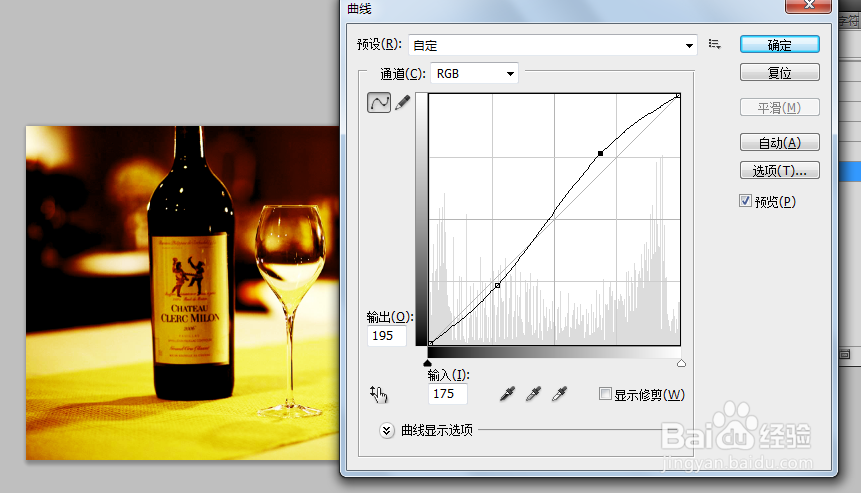Close the 曲线 curves dialog
The width and height of the screenshot is (861, 493).
click(808, 5)
